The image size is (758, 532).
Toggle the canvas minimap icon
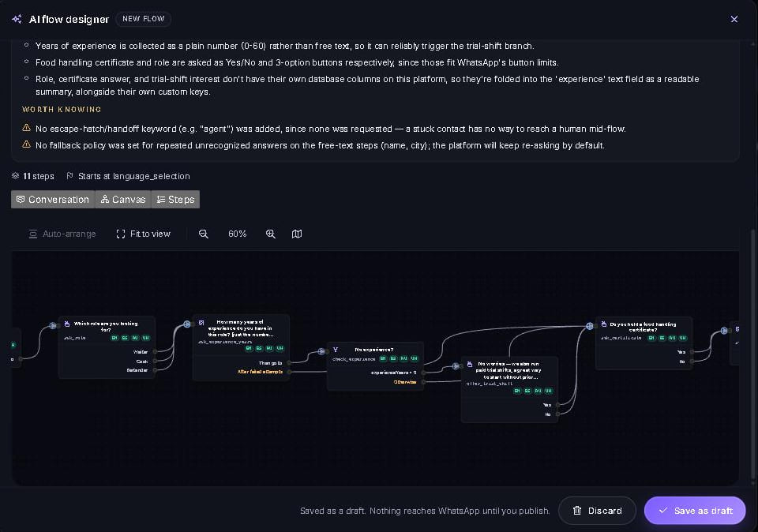click(297, 234)
